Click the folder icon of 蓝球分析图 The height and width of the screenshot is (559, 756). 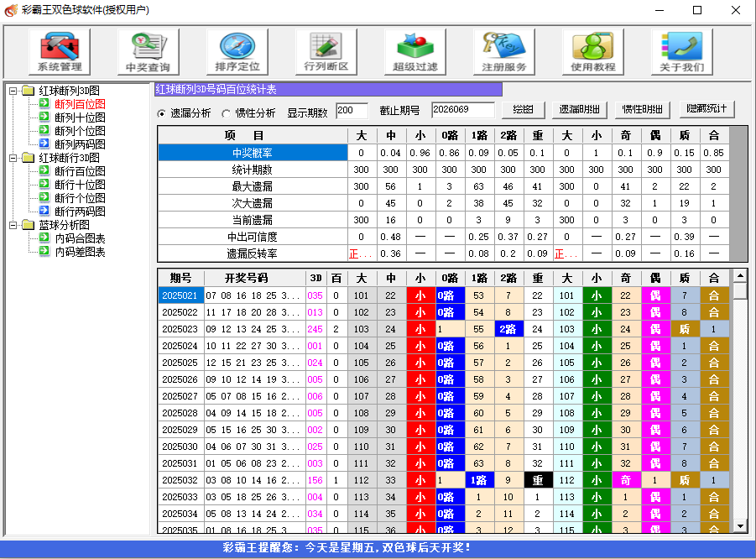pos(29,224)
